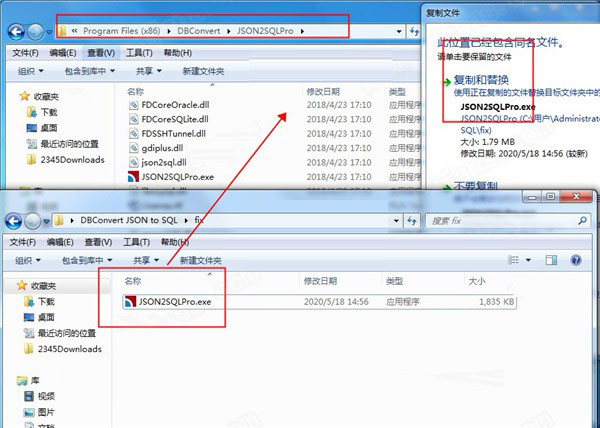Select FDCoreSQLite.dll file icon
The width and height of the screenshot is (600, 428).
coord(134,119)
